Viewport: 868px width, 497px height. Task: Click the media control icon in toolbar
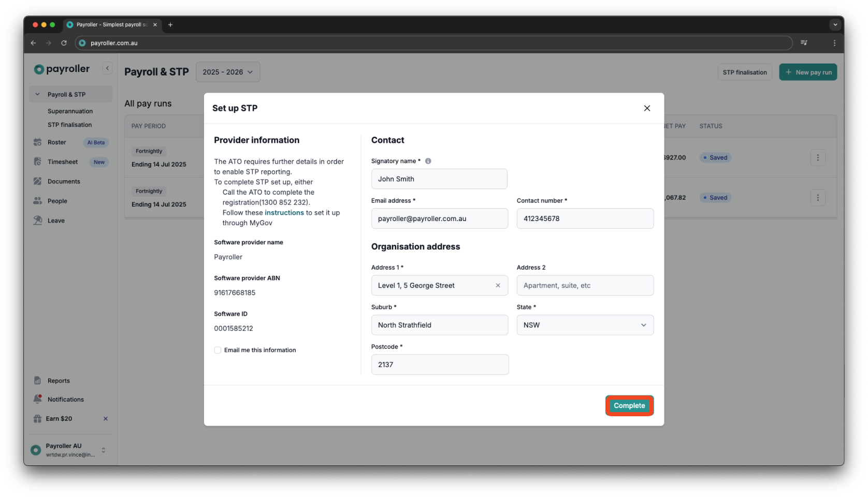coord(804,43)
